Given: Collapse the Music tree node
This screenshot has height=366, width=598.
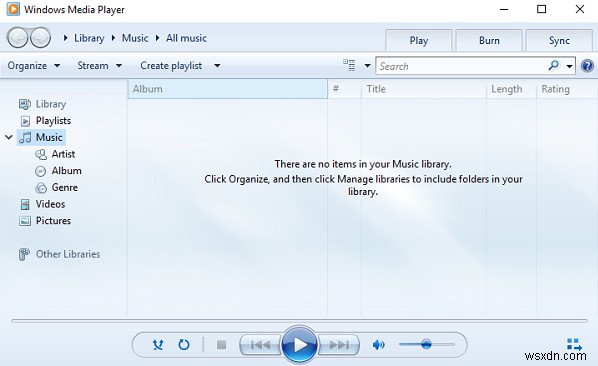Looking at the screenshot, I should coord(9,137).
